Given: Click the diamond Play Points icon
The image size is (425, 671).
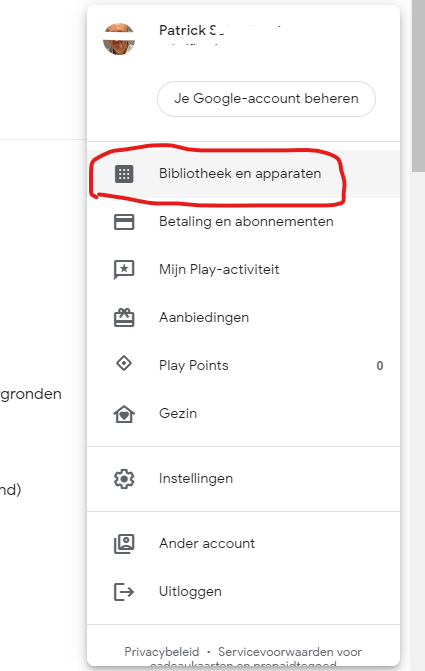Looking at the screenshot, I should coord(124,364).
